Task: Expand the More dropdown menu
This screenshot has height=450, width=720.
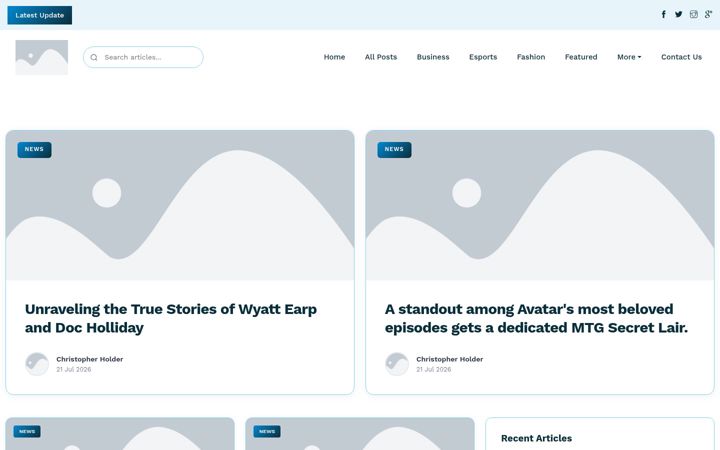Action: pos(629,57)
